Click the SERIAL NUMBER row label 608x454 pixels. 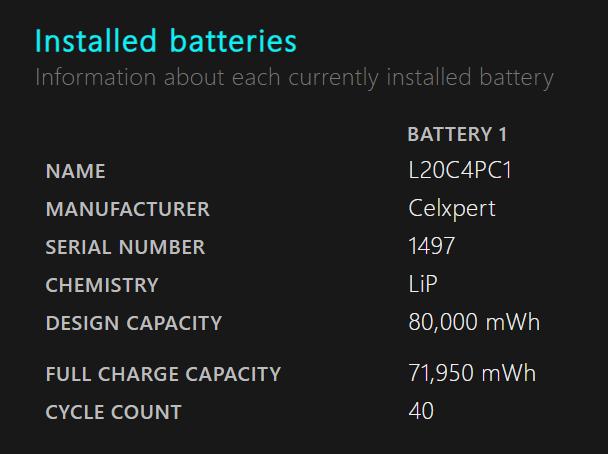click(125, 248)
